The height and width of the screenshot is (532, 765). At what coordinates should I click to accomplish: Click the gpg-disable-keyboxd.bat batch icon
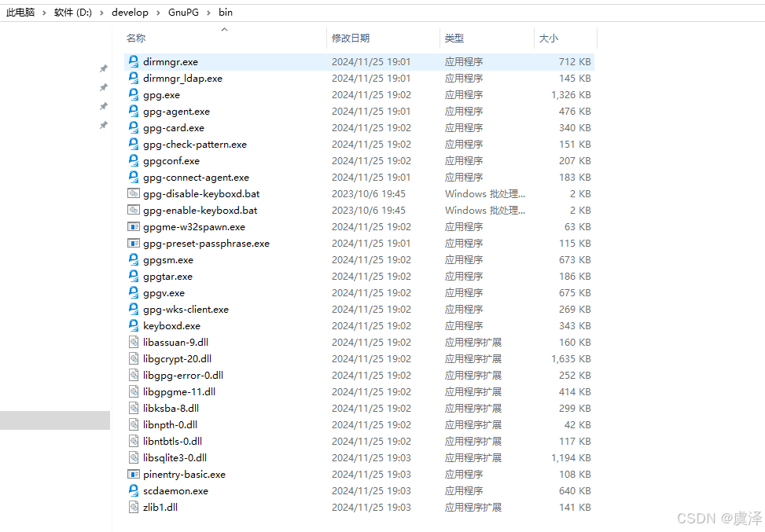tap(133, 193)
